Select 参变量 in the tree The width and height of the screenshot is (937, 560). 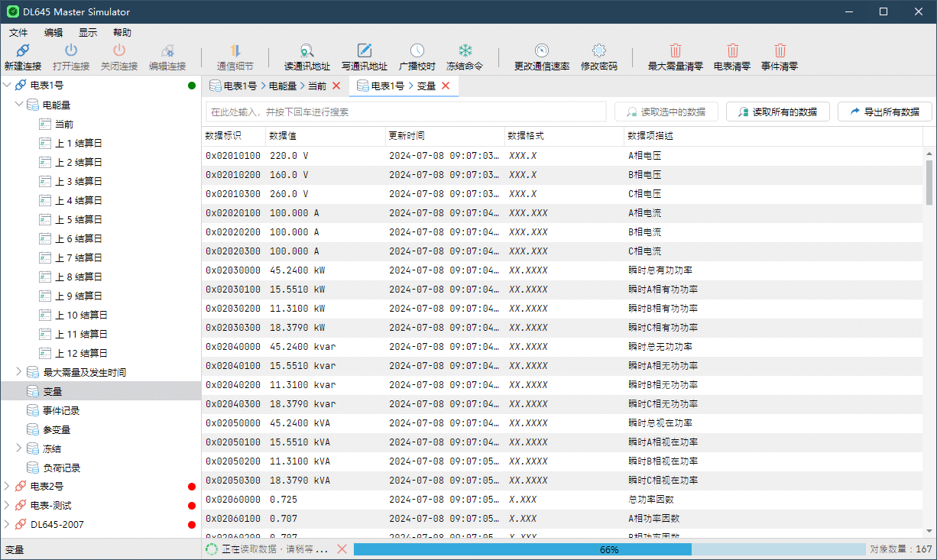57,429
